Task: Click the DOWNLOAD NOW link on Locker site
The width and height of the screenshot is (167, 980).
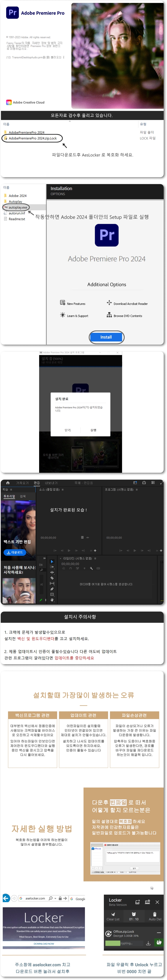Action: click(x=44, y=944)
